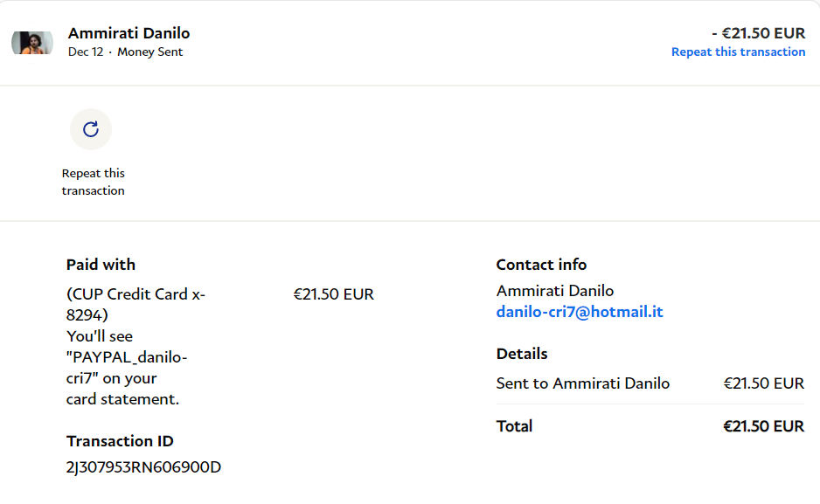The width and height of the screenshot is (820, 504).
Task: Click the "Details" heading
Action: [522, 354]
